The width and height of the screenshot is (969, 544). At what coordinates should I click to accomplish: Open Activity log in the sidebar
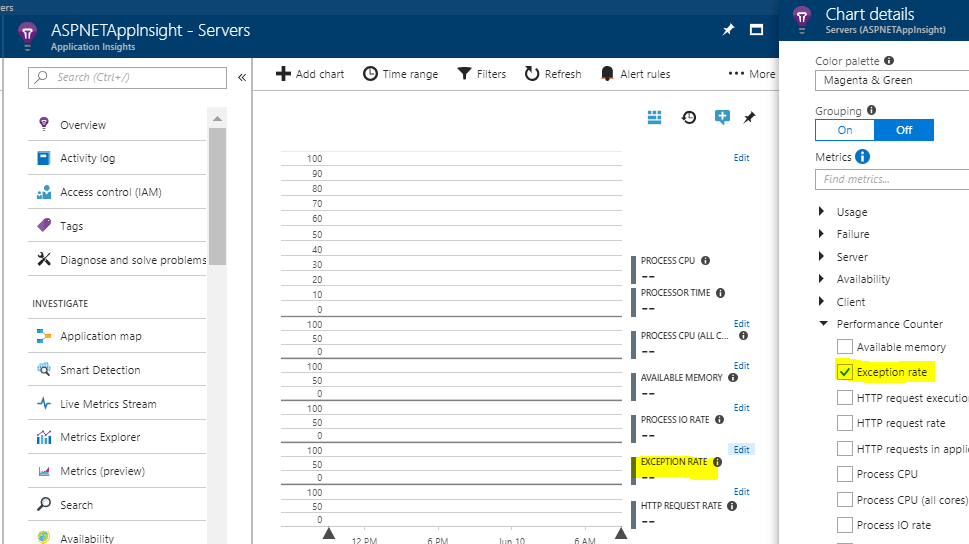pyautogui.click(x=117, y=158)
